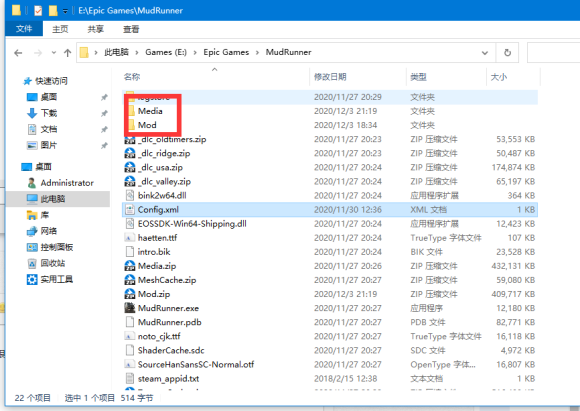Open the recent locations dropdown arrow
Screen dimensions: 580x411
54,53
